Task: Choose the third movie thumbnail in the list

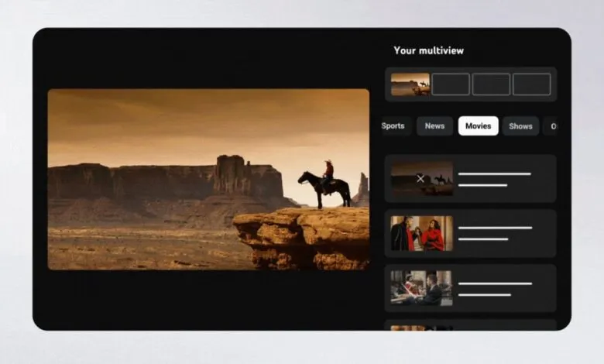Action: (422, 288)
